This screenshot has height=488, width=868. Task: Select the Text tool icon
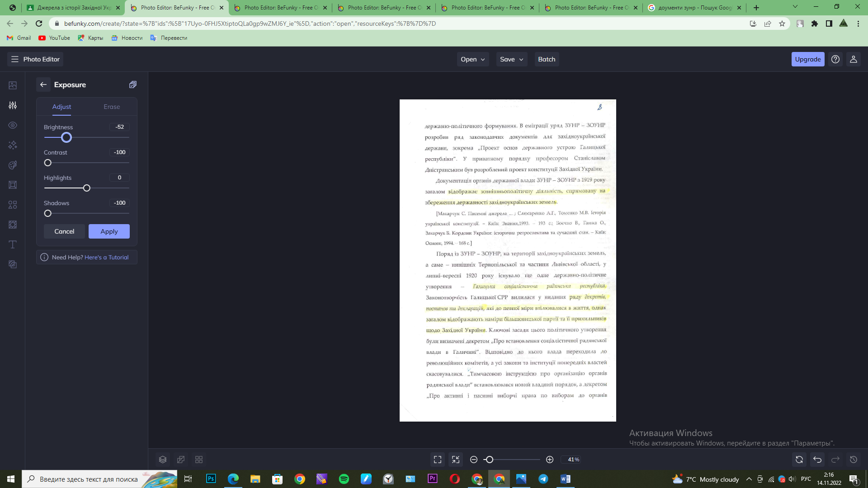[x=13, y=244]
